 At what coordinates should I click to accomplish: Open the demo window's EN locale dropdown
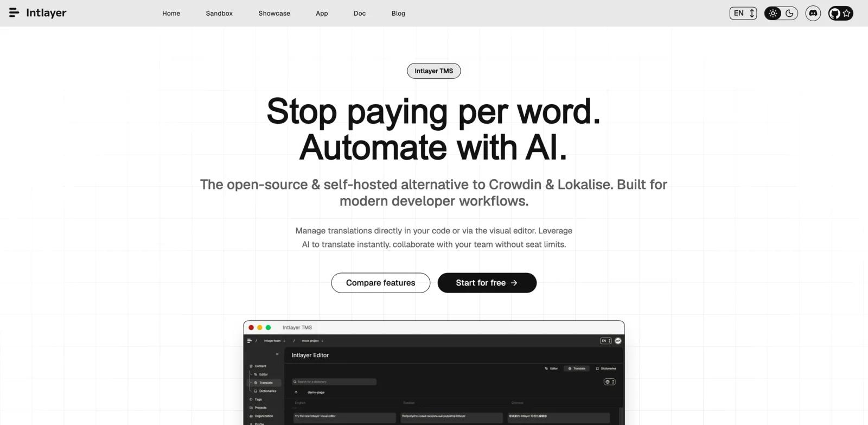[x=605, y=341]
